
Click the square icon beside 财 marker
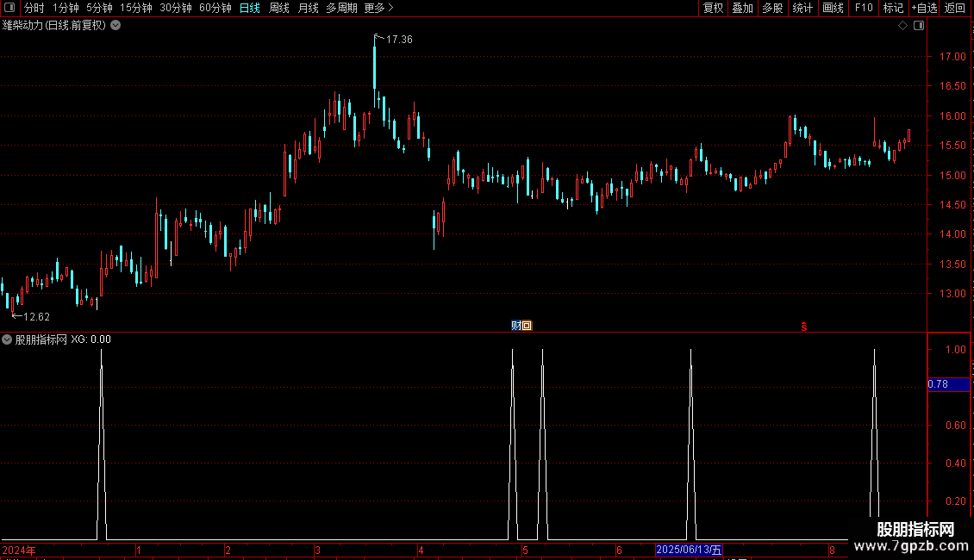point(527,326)
